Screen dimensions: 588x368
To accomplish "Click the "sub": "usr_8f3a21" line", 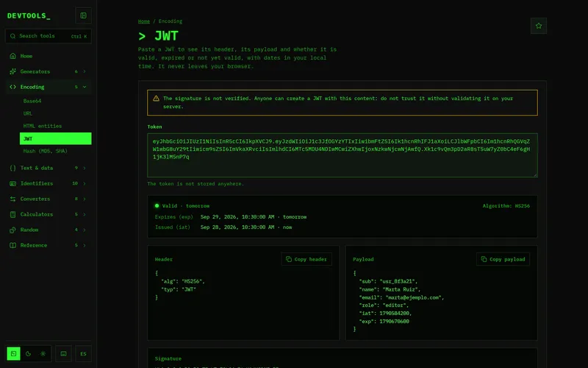I will [388, 281].
